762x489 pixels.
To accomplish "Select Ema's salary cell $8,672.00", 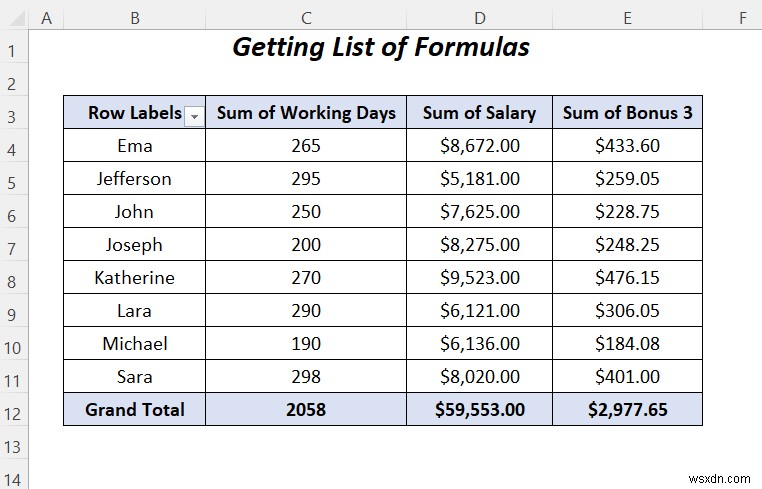I will click(480, 146).
